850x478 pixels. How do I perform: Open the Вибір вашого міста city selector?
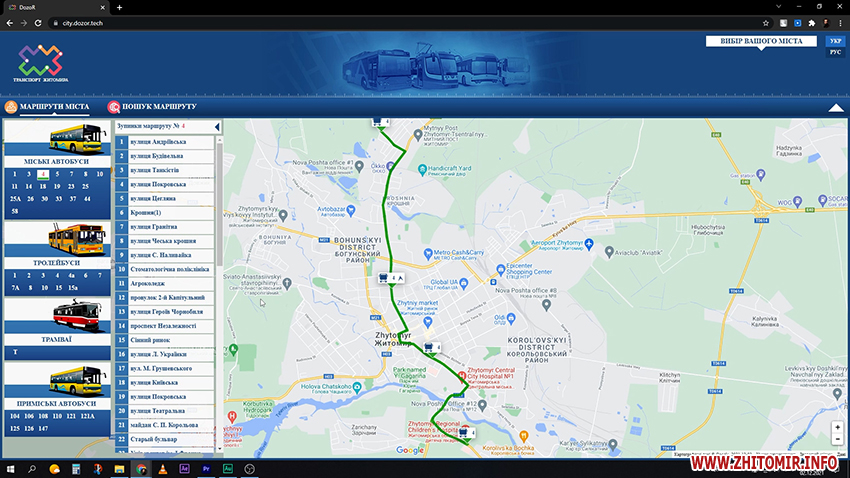point(763,41)
